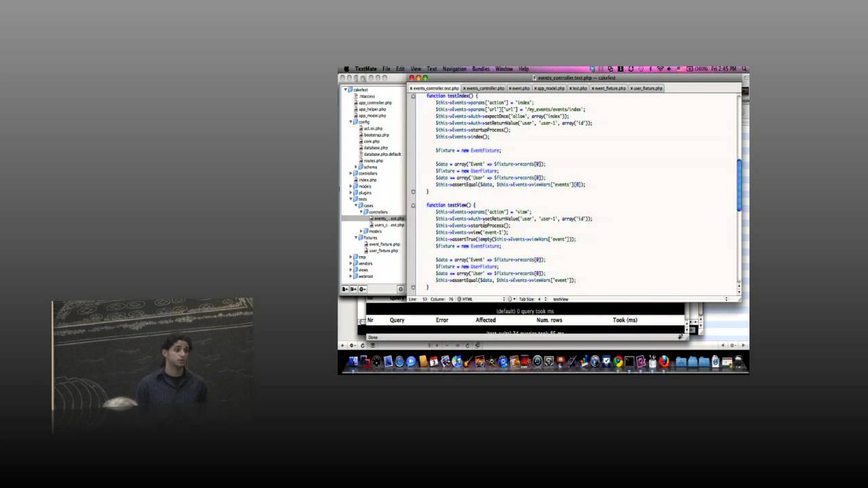Viewport: 868px width, 488px height.
Task: Launch Google Chrome from the Dock
Action: click(x=618, y=362)
